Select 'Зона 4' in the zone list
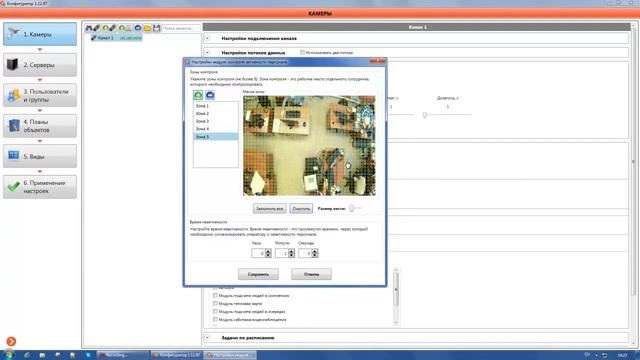This screenshot has height=360, width=640. point(216,129)
